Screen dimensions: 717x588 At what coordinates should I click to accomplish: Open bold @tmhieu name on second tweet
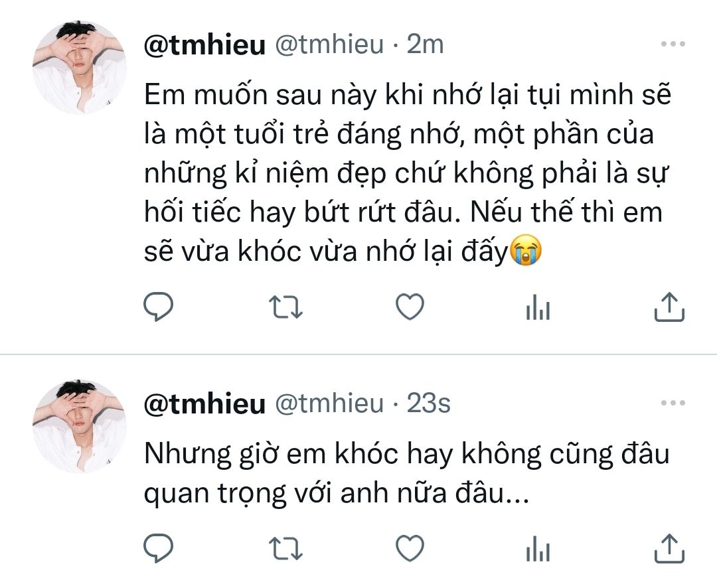(x=204, y=404)
